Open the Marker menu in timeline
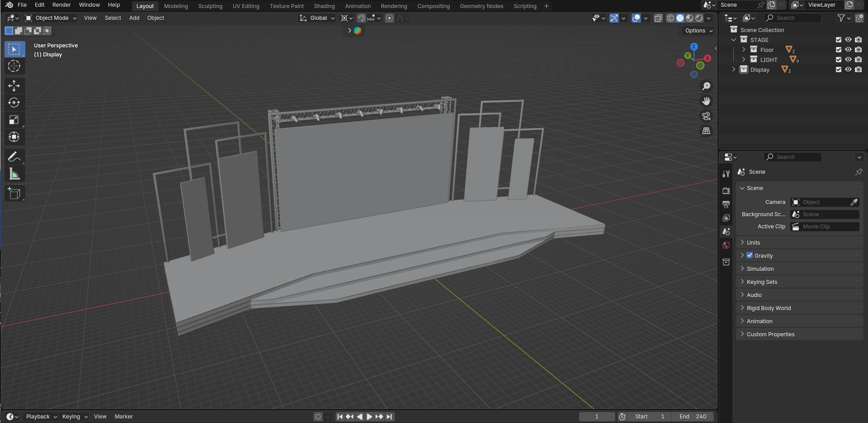 point(124,417)
